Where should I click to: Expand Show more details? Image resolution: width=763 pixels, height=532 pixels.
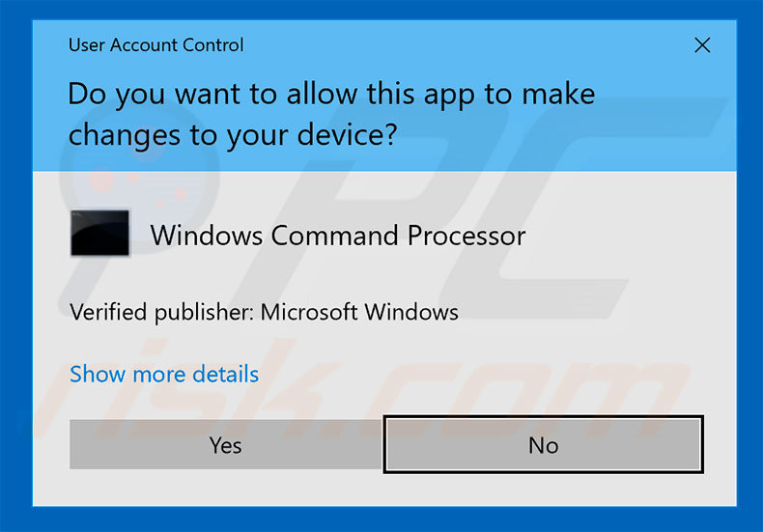[x=164, y=374]
